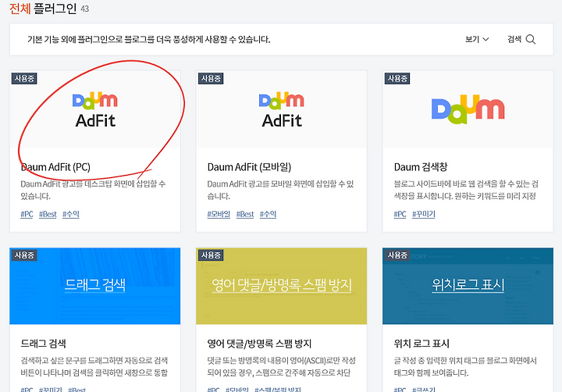
Task: Click the 검색 magnifier search icon
Action: coord(531,39)
